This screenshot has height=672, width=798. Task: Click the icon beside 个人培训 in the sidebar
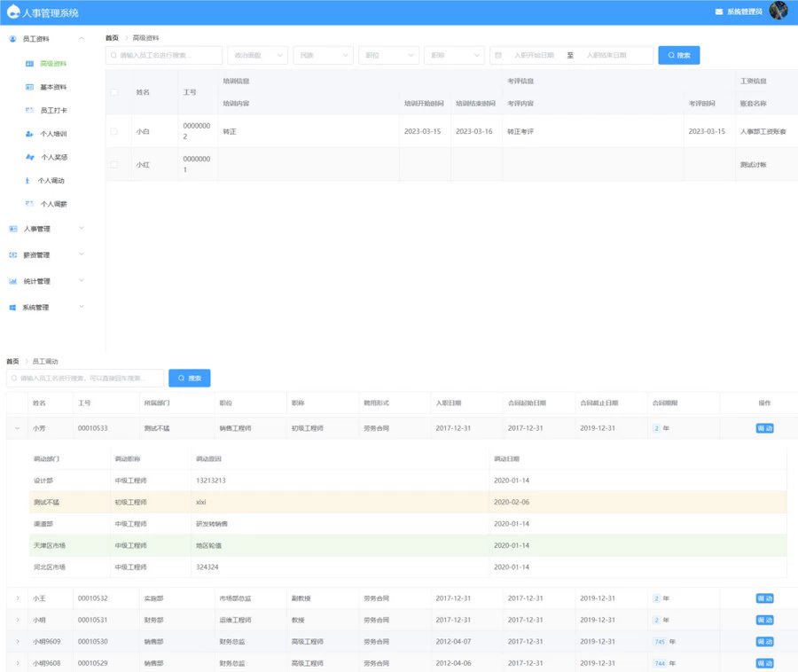tap(29, 134)
